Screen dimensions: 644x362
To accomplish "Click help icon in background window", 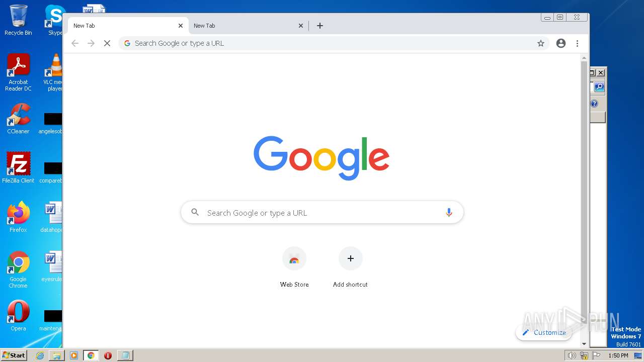I will (594, 104).
